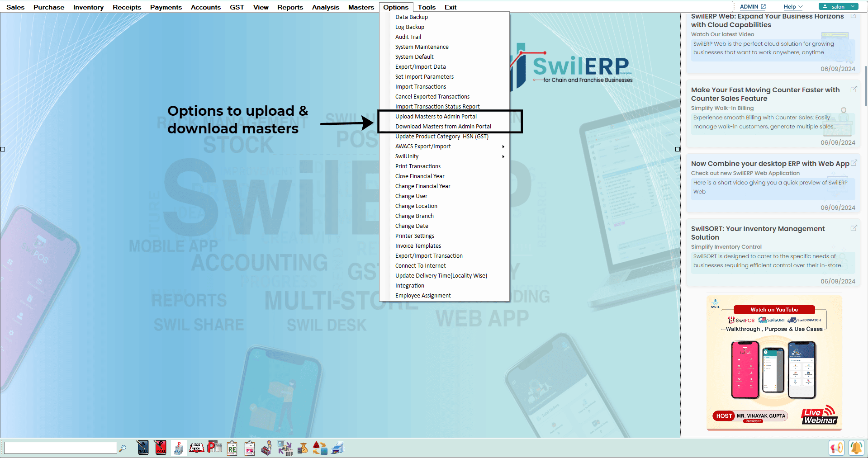Screen dimensions: 868x458
Task: Open the Sales Invoice toolbar icon
Action: coord(143,448)
